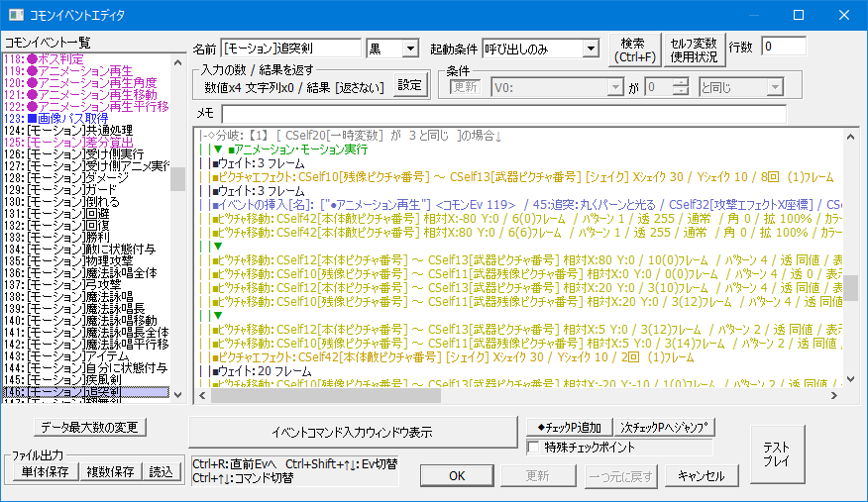Select command line ■アニメーション･モーション実行
Image resolution: width=868 pixels, height=502 pixels.
(296, 150)
